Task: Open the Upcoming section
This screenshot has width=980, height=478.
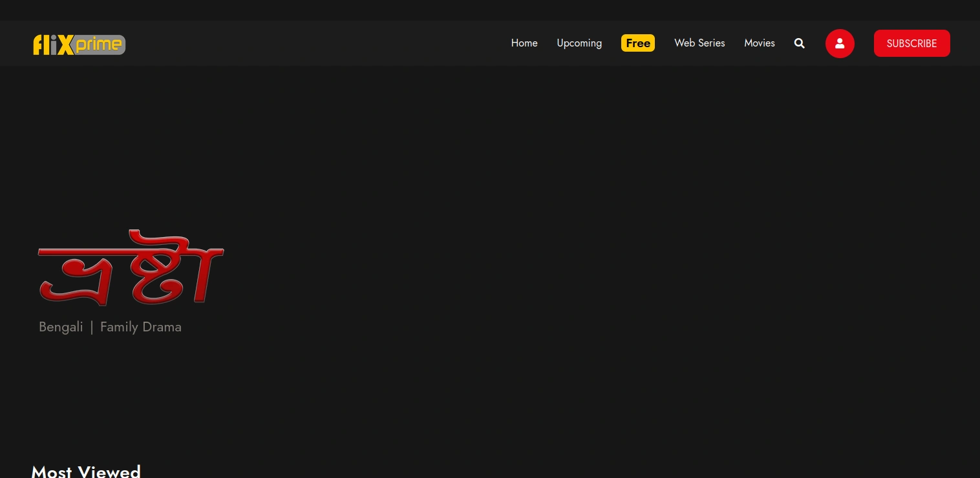Action: pyautogui.click(x=579, y=43)
